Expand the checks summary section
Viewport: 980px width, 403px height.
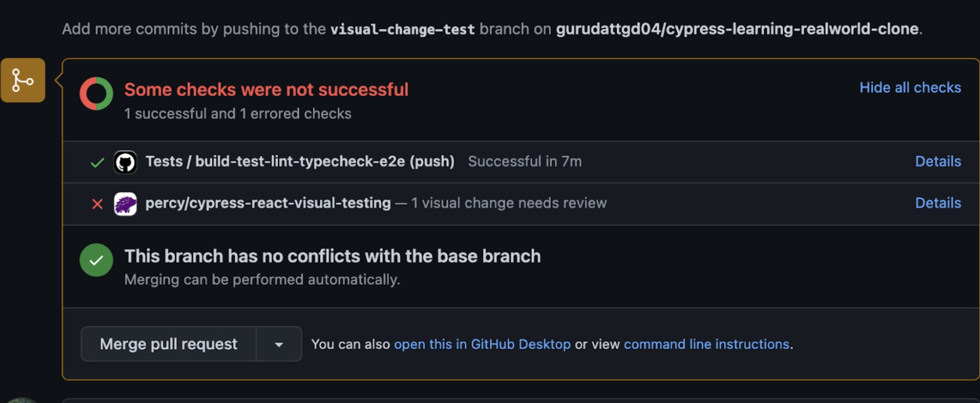point(266,89)
